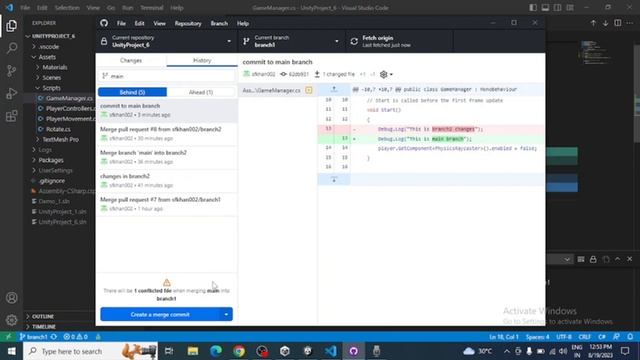Open VS Code Terminal menu
The image size is (640, 360).
[151, 8]
